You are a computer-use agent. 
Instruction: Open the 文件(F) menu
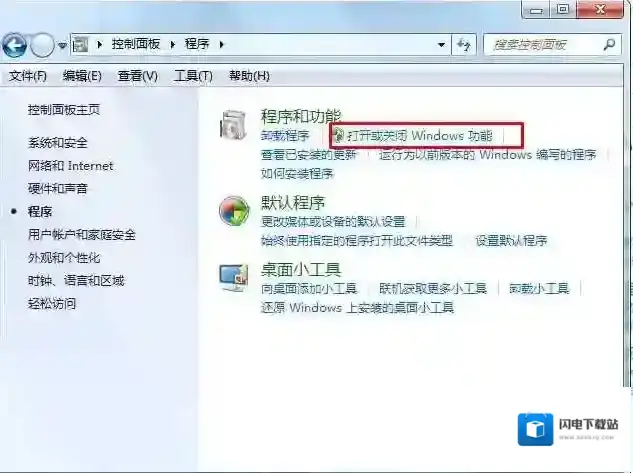(27, 75)
